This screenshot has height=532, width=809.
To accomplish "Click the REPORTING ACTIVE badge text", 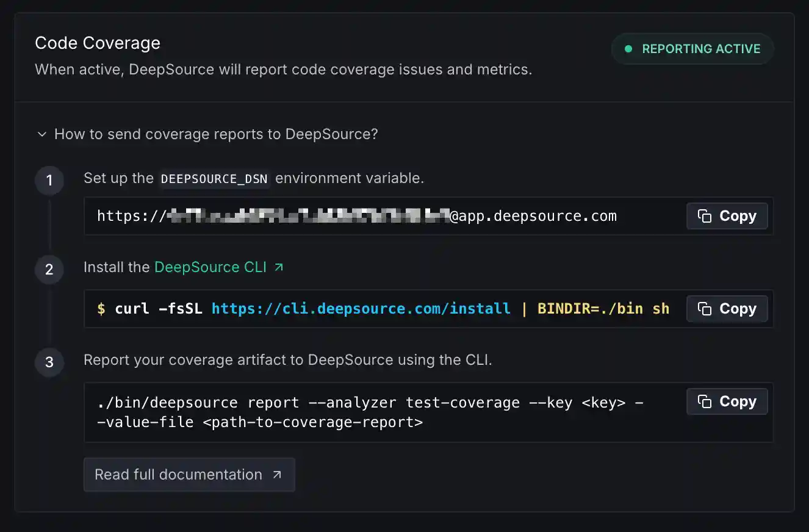I will pyautogui.click(x=701, y=49).
